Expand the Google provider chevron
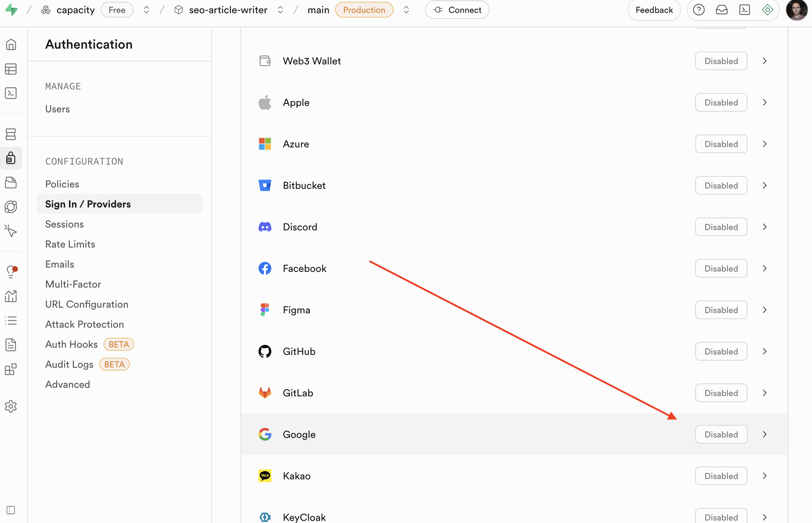This screenshot has width=812, height=523. click(764, 434)
